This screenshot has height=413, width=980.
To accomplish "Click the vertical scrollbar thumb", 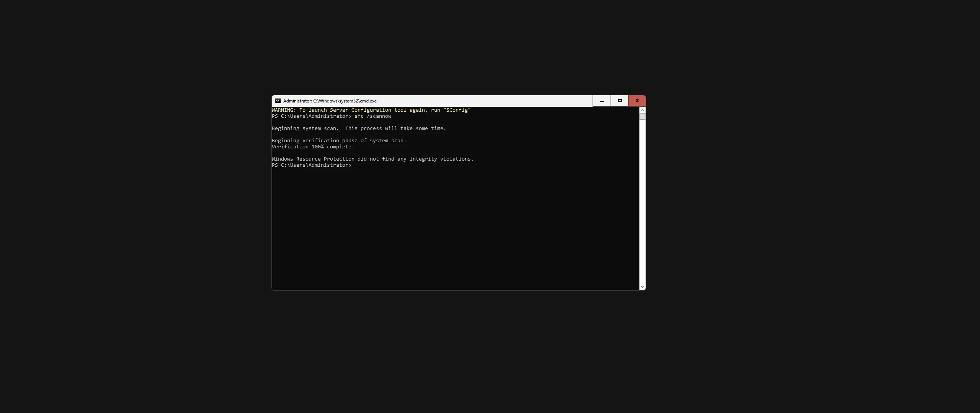I will (x=642, y=116).
